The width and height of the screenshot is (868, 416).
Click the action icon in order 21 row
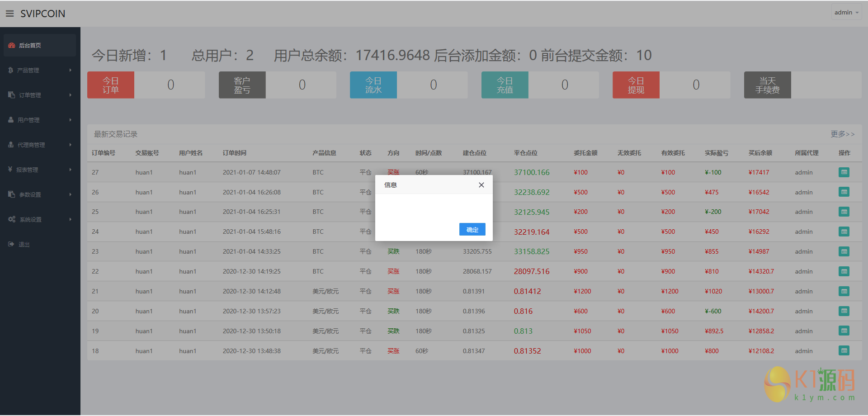coord(844,291)
